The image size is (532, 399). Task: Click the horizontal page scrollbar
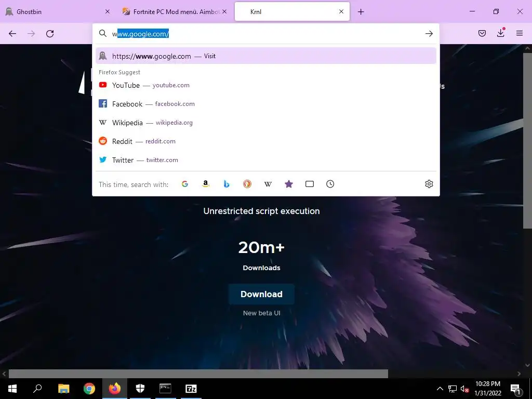pos(198,374)
